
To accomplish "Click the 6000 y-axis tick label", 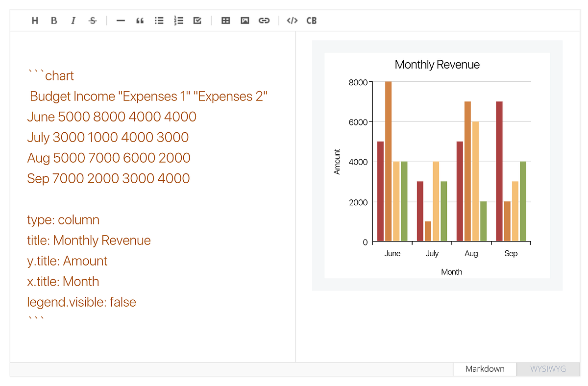I will tap(358, 122).
